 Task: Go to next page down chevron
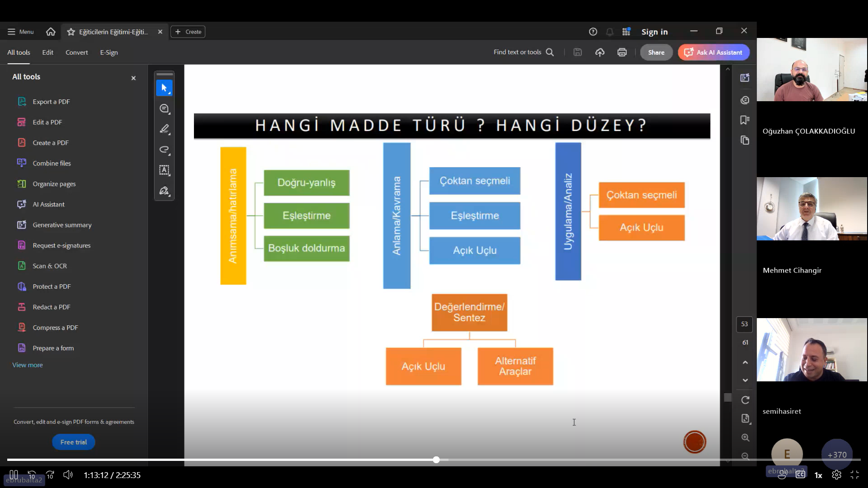(x=745, y=380)
